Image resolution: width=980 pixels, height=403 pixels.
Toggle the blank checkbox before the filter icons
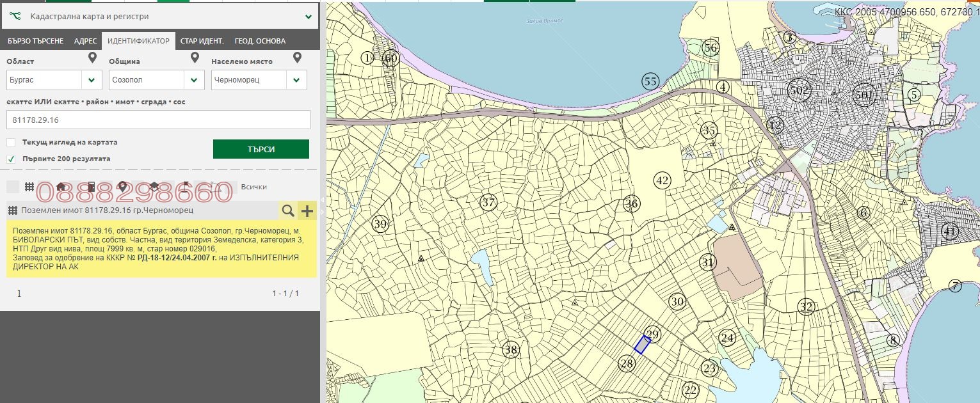(12, 187)
